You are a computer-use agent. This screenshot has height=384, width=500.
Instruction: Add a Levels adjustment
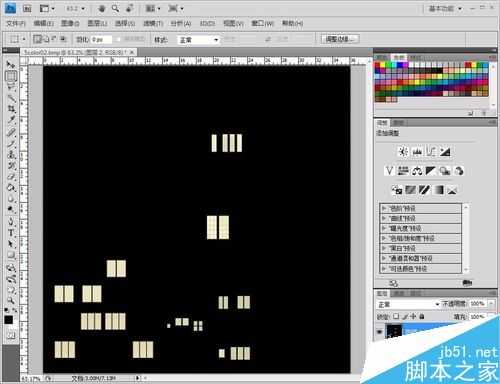(x=417, y=152)
